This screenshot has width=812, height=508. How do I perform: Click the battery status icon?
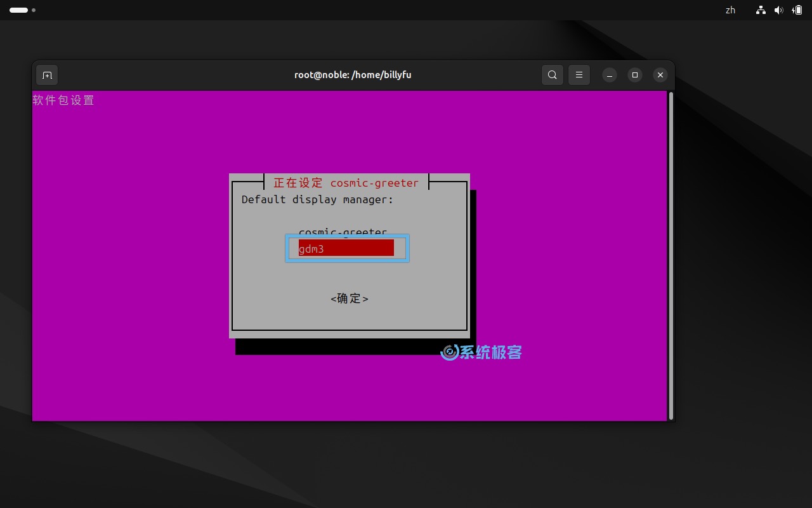click(x=797, y=10)
